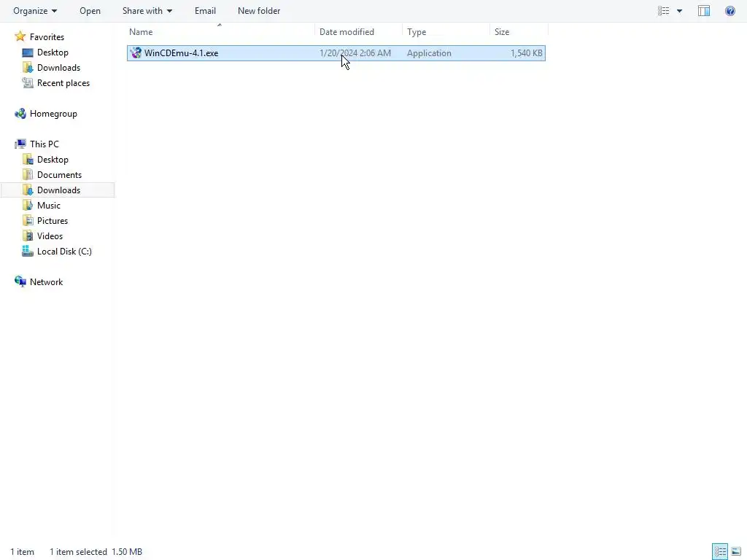Select Favorites in the navigation pane
Image resolution: width=747 pixels, height=560 pixels.
47,36
